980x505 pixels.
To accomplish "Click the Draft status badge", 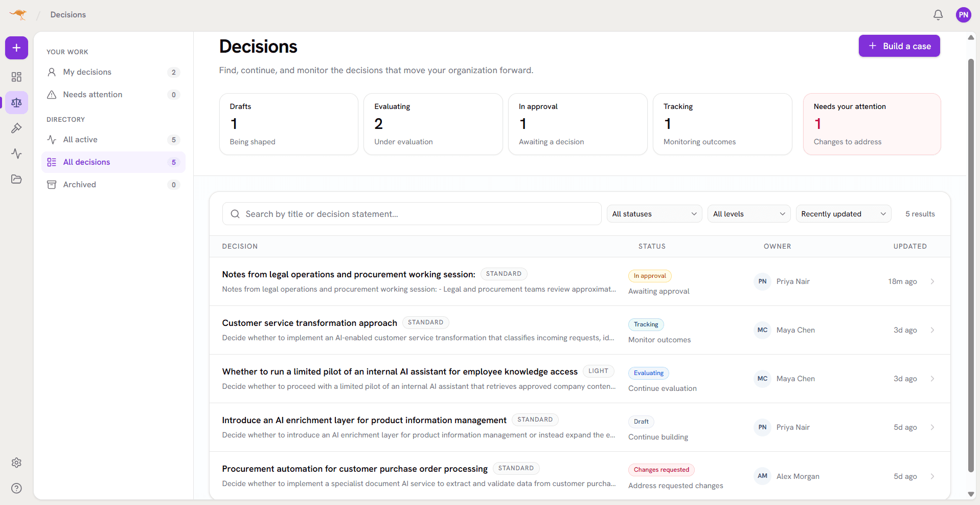I will (641, 422).
